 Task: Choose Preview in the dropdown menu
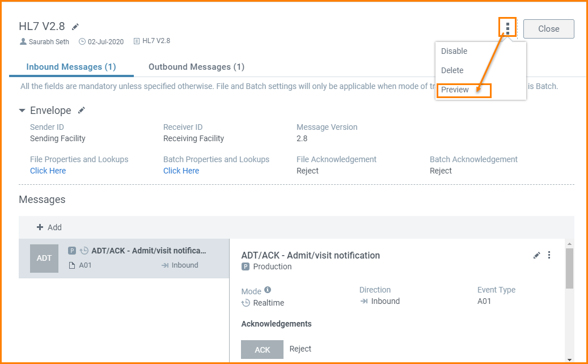click(x=455, y=90)
